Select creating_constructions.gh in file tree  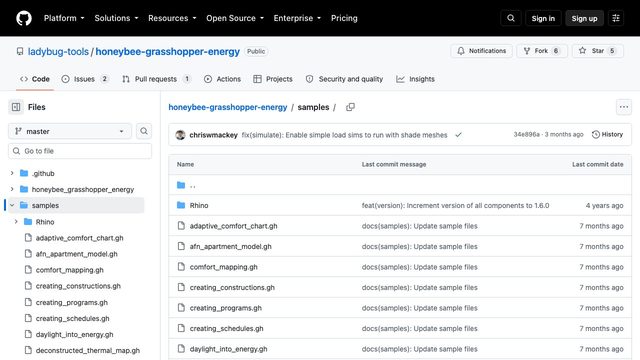pos(78,286)
